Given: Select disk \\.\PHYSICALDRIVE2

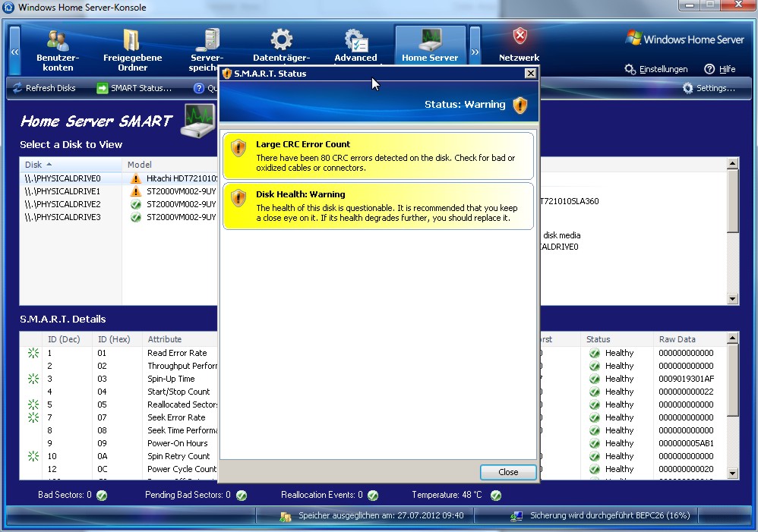Looking at the screenshot, I should click(x=63, y=204).
